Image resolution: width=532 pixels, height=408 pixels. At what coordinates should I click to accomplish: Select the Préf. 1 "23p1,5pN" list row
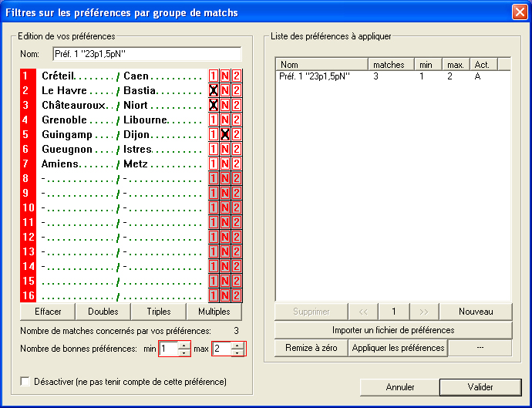(392, 76)
